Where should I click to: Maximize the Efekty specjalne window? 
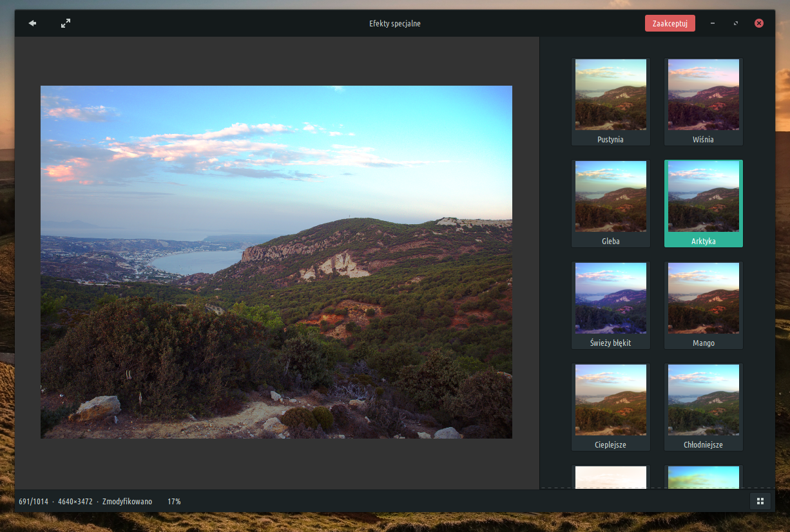pyautogui.click(x=736, y=24)
